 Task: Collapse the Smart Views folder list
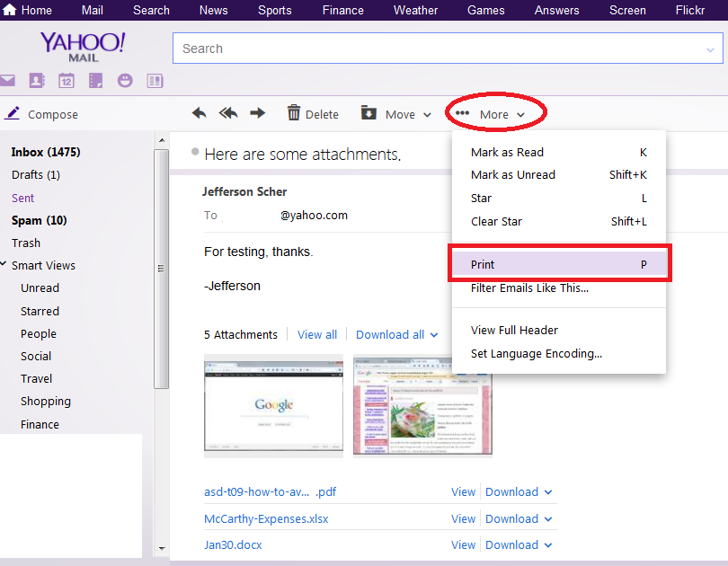(6, 266)
